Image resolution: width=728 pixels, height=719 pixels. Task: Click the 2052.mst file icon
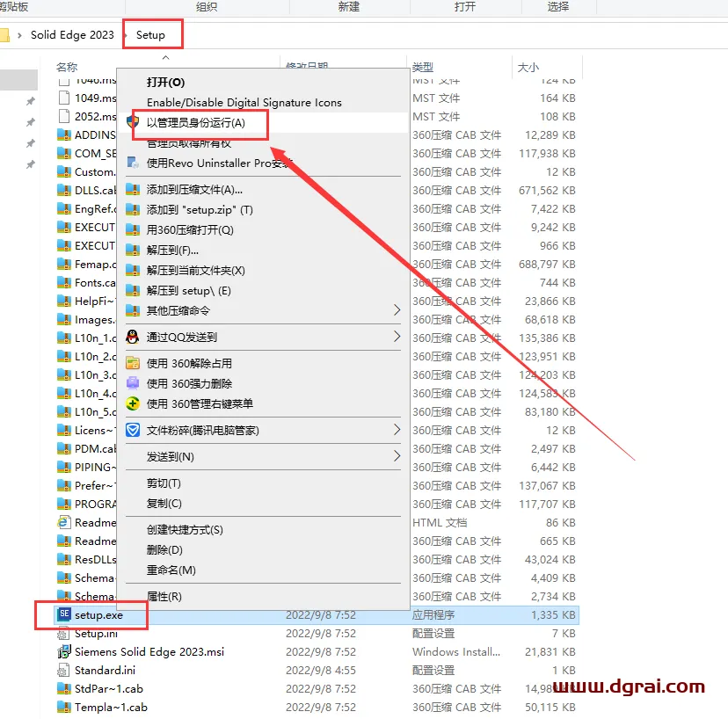(64, 117)
